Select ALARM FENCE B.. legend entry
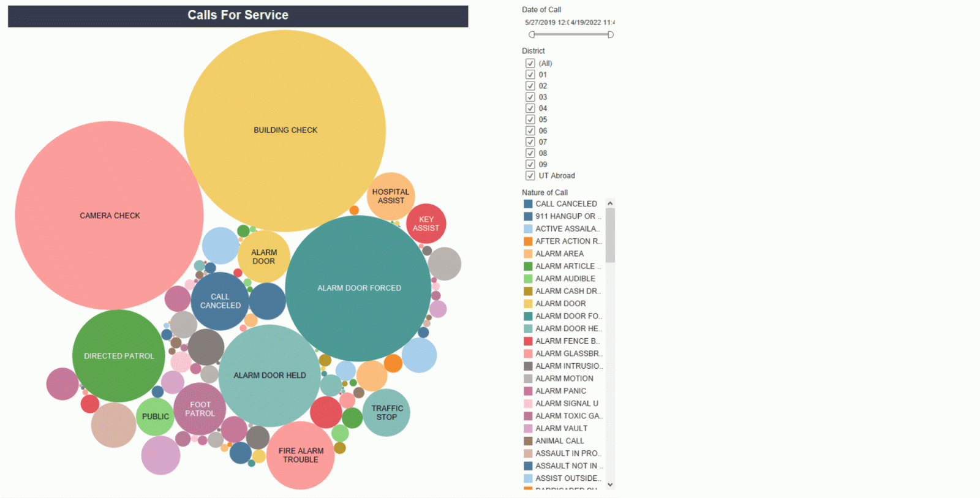 tap(563, 341)
